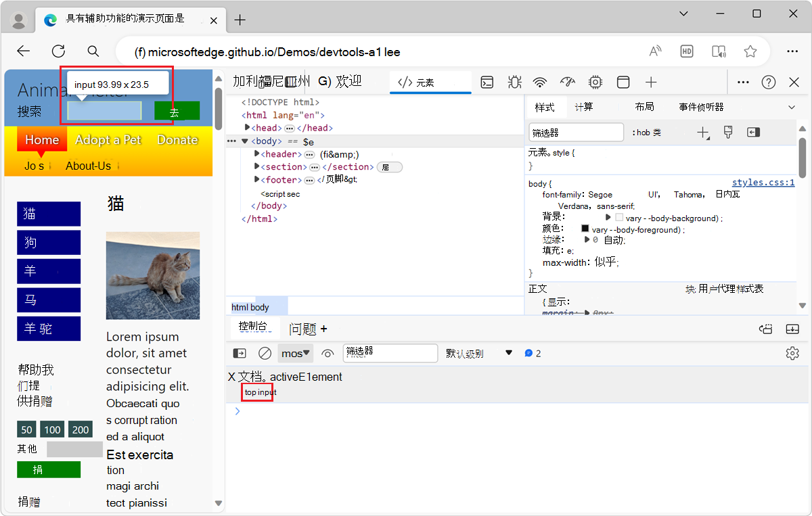Expand the header element node
Image resolution: width=812 pixels, height=516 pixels.
257,154
